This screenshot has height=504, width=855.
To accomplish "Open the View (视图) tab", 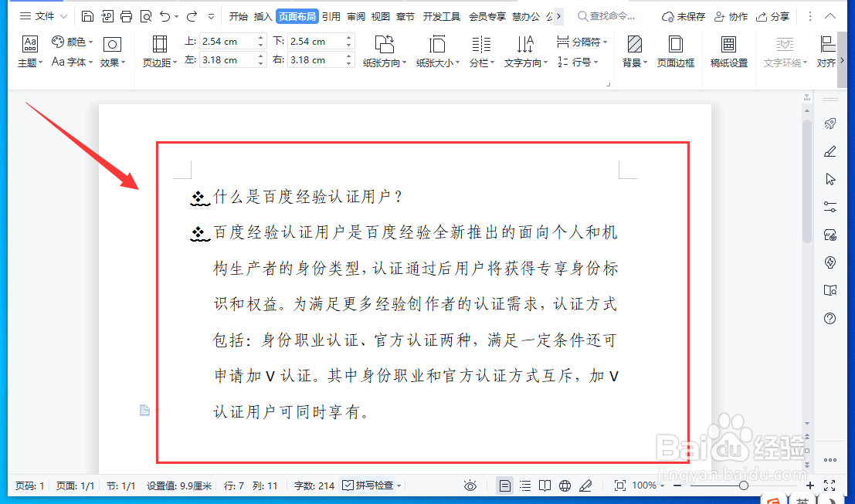I will coord(381,16).
